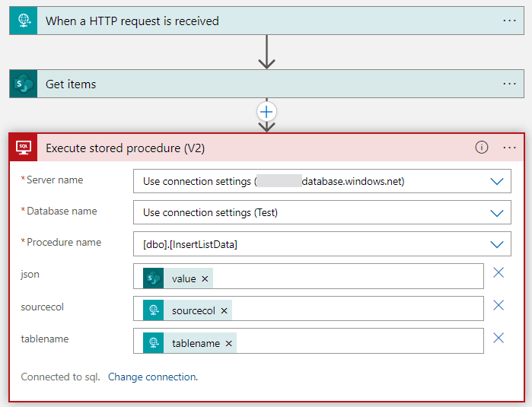Click the Database name label

(x=62, y=211)
